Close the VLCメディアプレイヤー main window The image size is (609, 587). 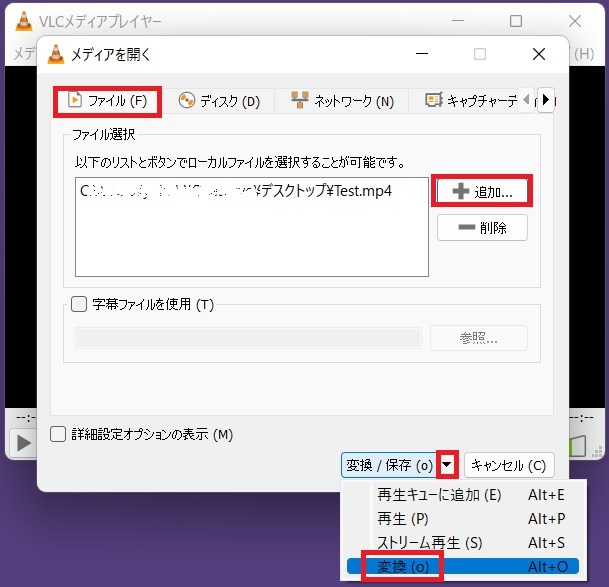(575, 21)
